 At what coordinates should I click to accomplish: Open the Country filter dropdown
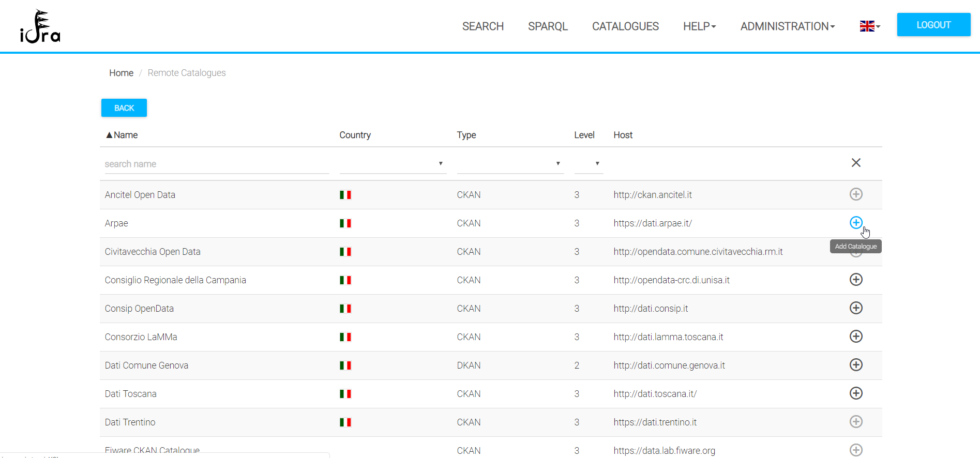[x=393, y=163]
